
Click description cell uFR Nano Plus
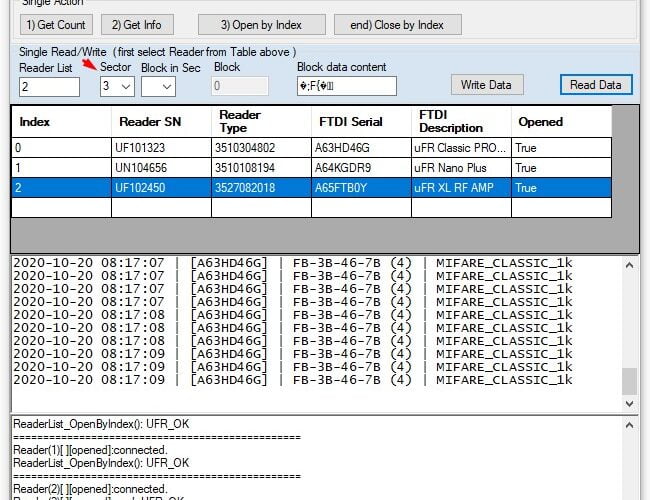tap(461, 168)
